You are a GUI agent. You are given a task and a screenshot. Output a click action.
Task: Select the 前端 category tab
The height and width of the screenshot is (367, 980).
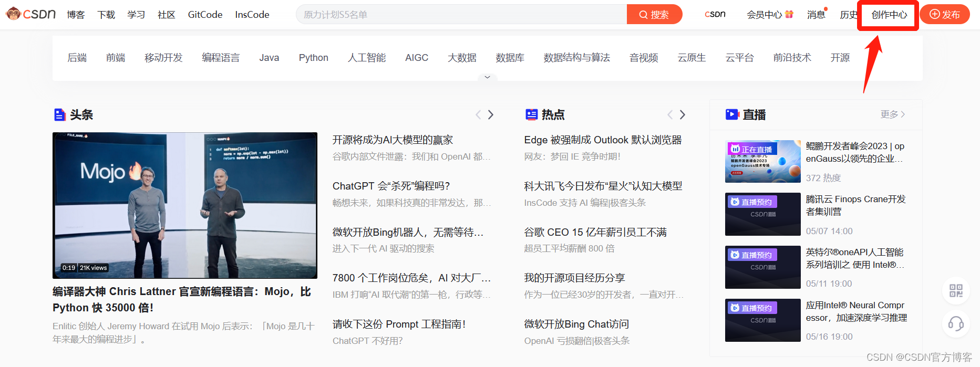tap(116, 58)
